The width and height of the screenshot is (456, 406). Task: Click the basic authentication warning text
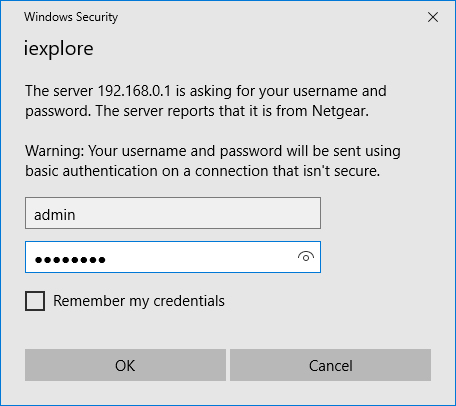[x=213, y=161]
